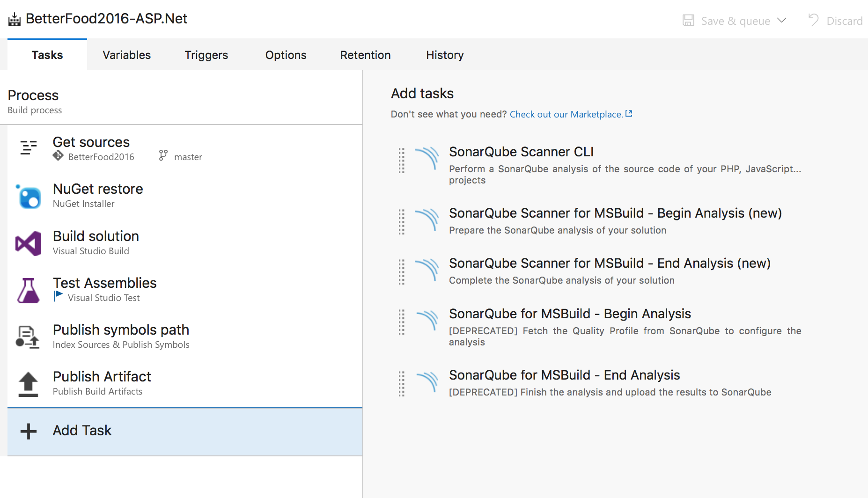Click the BetterFood2016-ASP.Net definition title
Screen dimensions: 868x498
tap(106, 18)
